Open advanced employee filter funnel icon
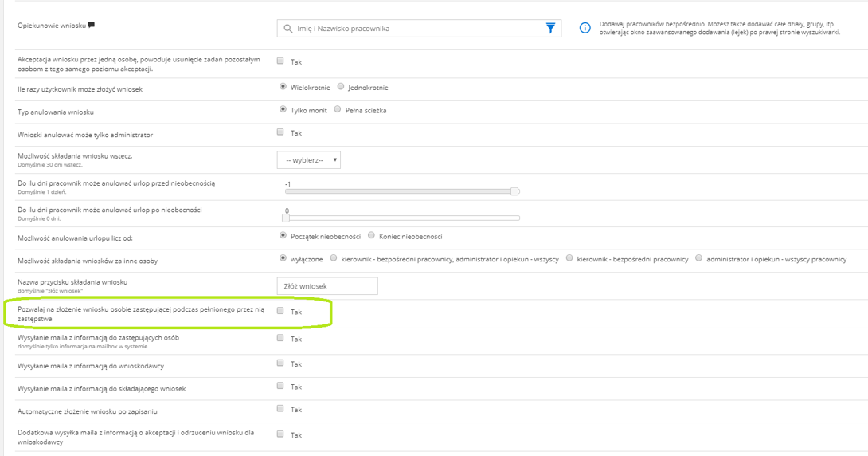The height and width of the screenshot is (456, 868). coord(550,28)
